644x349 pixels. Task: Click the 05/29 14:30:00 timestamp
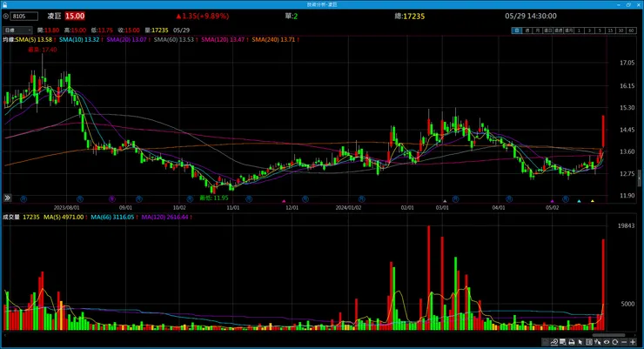click(531, 16)
